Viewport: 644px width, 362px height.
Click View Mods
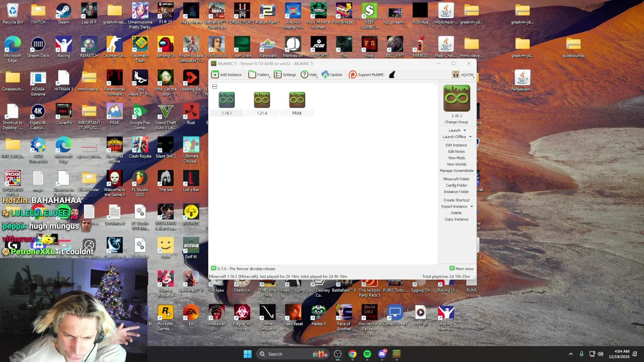[456, 158]
